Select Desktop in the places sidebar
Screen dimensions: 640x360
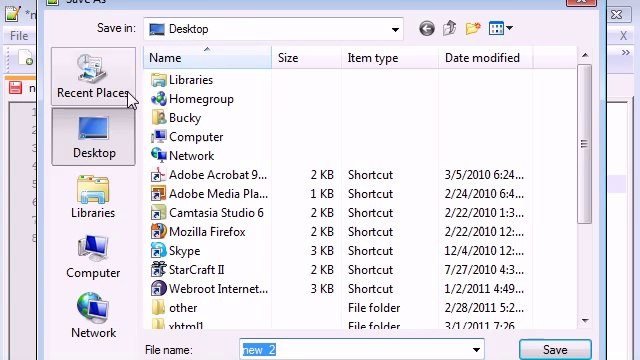point(93,137)
